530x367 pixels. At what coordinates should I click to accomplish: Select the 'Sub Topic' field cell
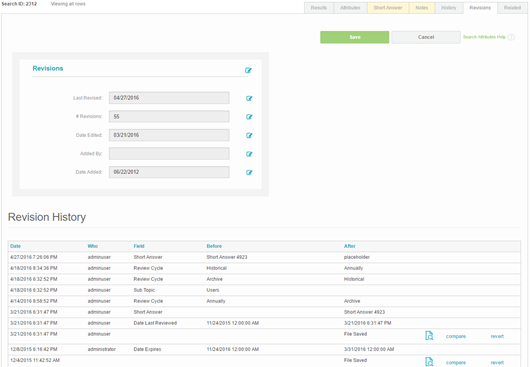144,290
